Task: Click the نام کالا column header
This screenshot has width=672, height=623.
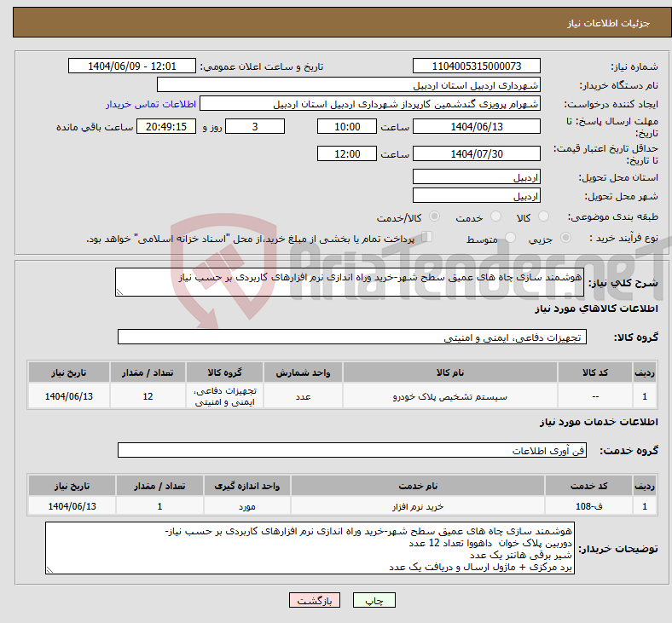Action: tap(450, 372)
